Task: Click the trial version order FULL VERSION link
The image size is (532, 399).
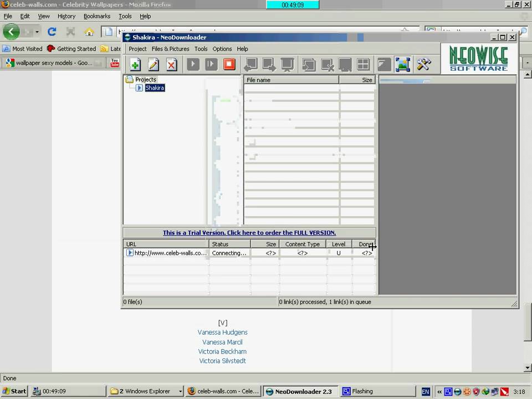Action: (x=249, y=233)
